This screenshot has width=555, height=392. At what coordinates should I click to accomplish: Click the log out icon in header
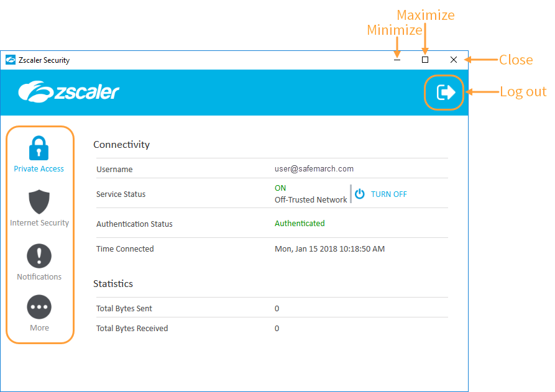pos(446,93)
